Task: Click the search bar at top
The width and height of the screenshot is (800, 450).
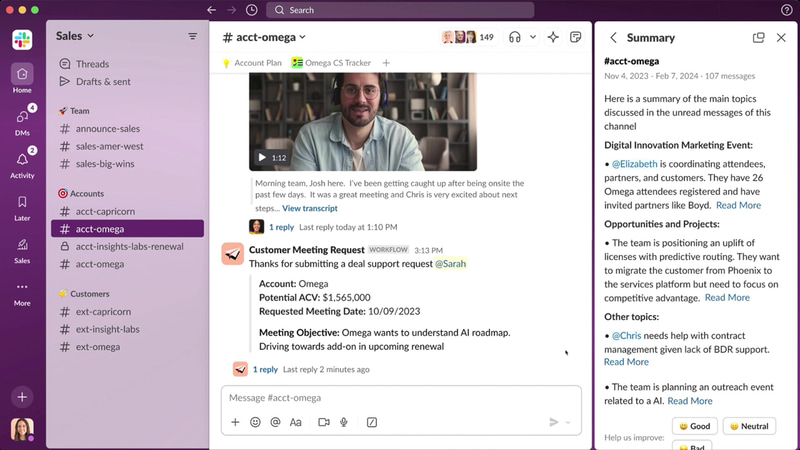Action: coord(401,10)
